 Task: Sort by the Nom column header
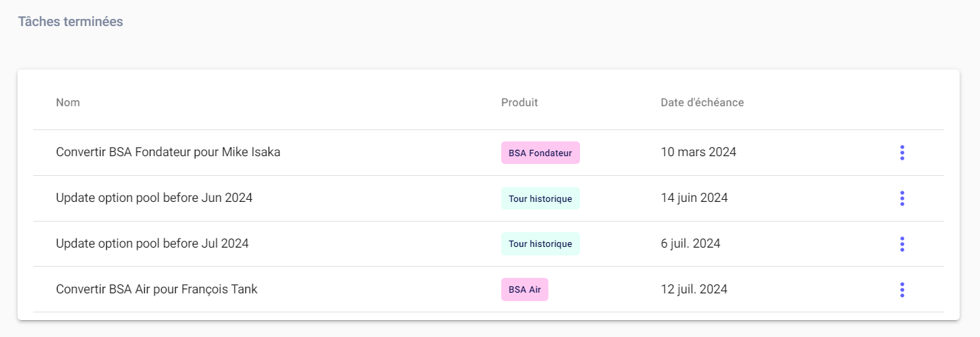click(x=68, y=103)
